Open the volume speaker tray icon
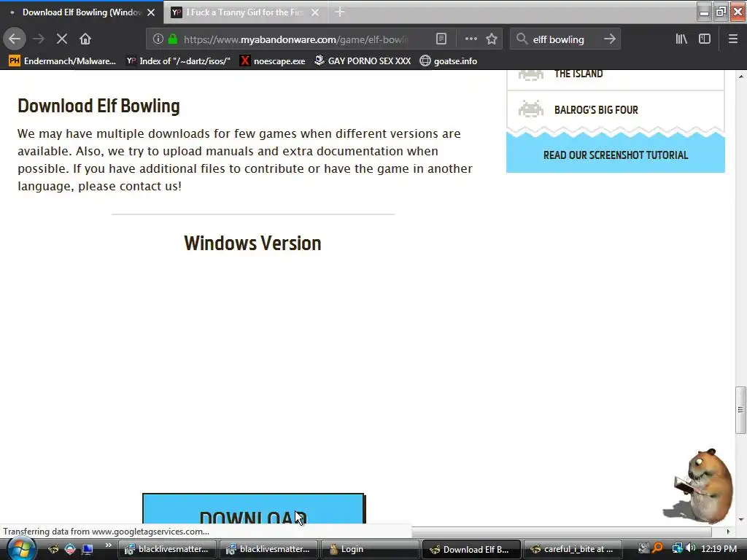This screenshot has height=560, width=747. coord(690,548)
